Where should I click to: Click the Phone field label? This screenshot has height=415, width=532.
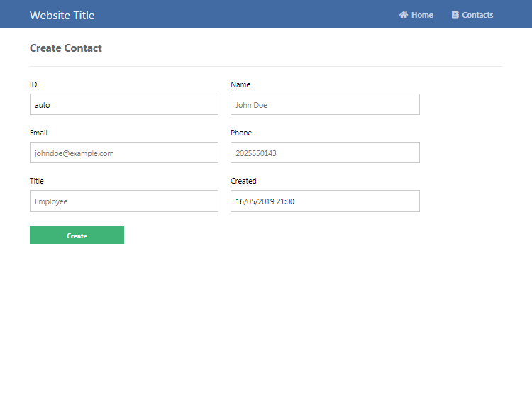point(241,133)
